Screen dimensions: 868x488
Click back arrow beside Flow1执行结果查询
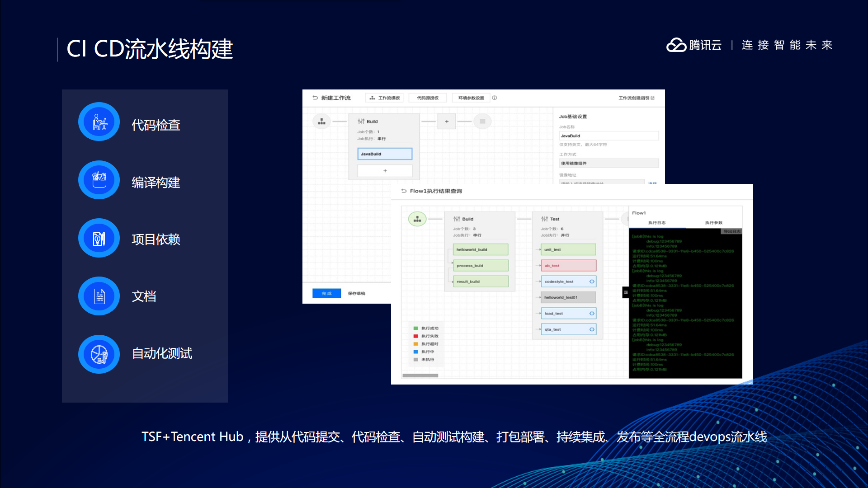pos(404,191)
